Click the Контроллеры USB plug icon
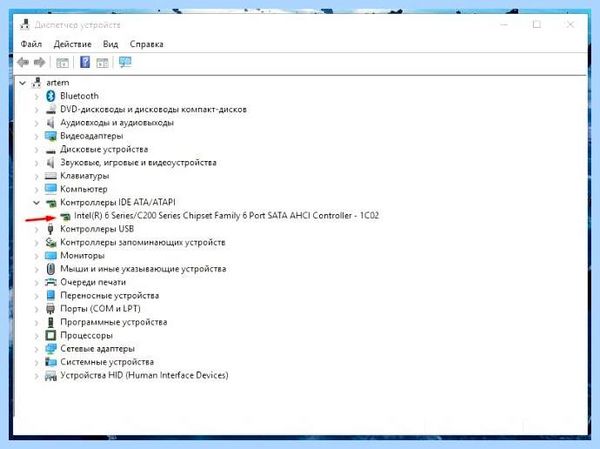The image size is (600, 449). pyautogui.click(x=50, y=229)
